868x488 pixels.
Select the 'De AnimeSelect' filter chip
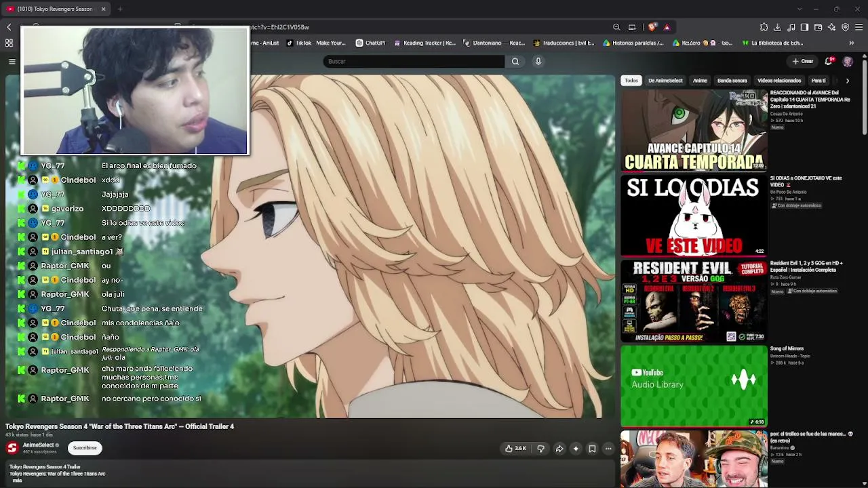pyautogui.click(x=665, y=80)
